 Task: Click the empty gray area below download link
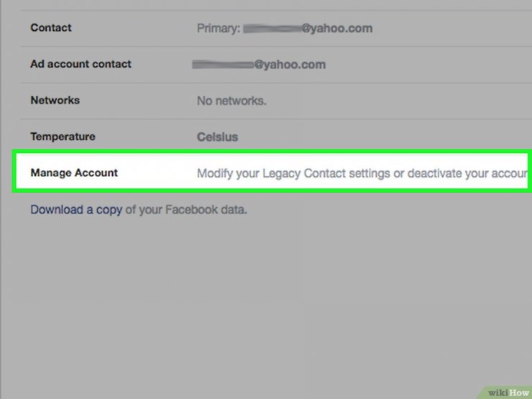click(x=266, y=298)
